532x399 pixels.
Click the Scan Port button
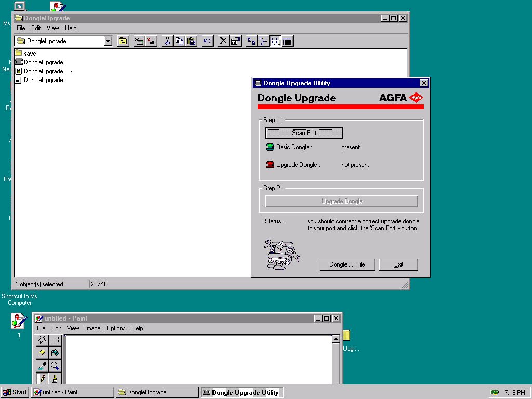point(304,133)
